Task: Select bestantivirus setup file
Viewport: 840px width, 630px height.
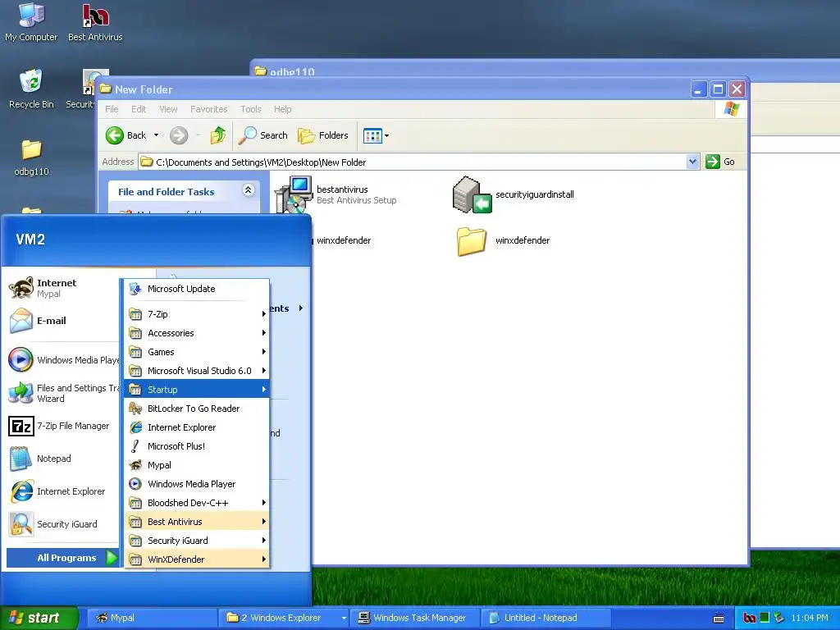Action: click(x=336, y=194)
